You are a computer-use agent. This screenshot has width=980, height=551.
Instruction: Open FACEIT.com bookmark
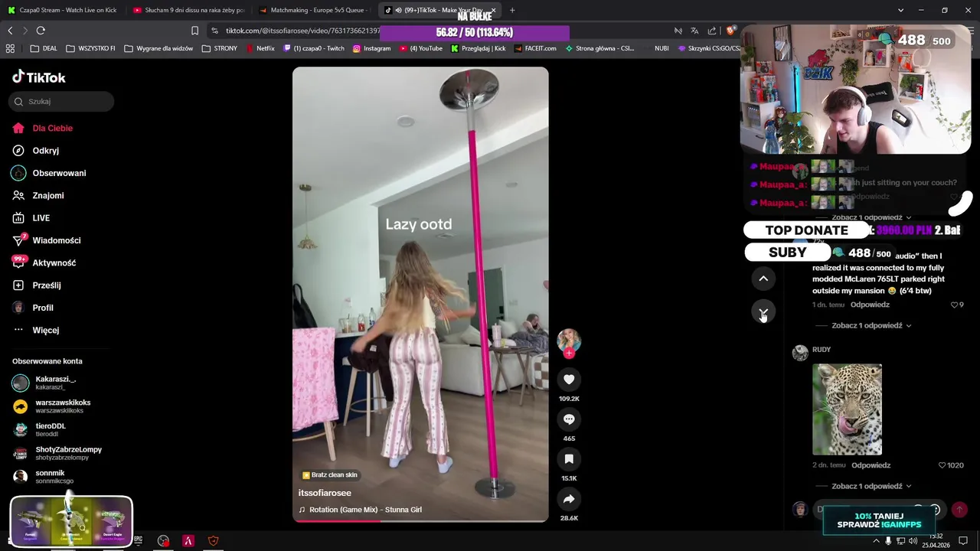[535, 48]
